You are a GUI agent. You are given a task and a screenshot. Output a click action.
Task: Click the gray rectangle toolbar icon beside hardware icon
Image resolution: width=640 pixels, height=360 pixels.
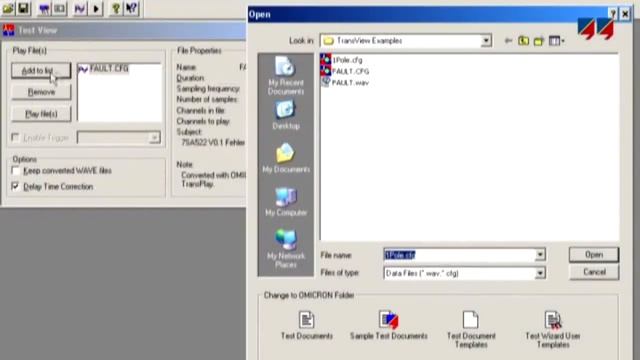point(60,9)
